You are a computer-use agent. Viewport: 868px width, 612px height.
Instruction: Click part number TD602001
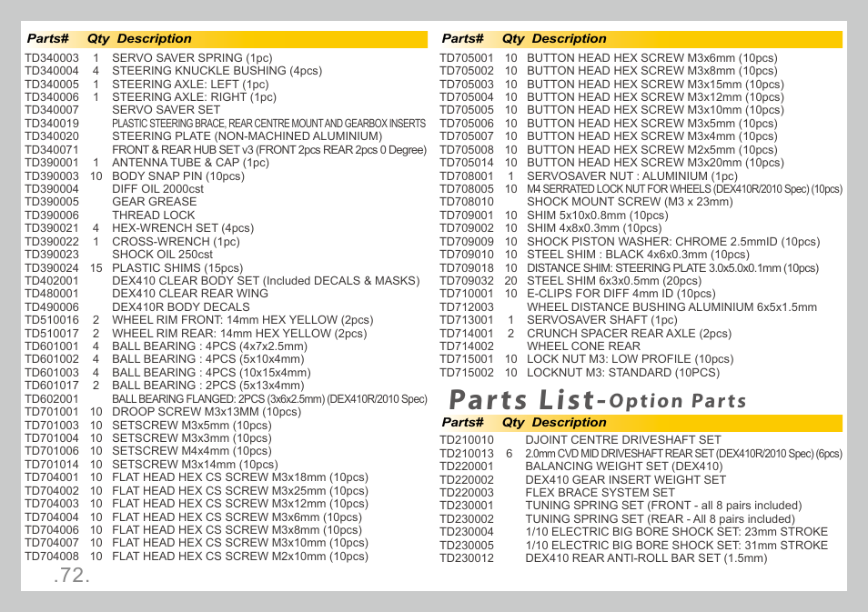click(52, 399)
